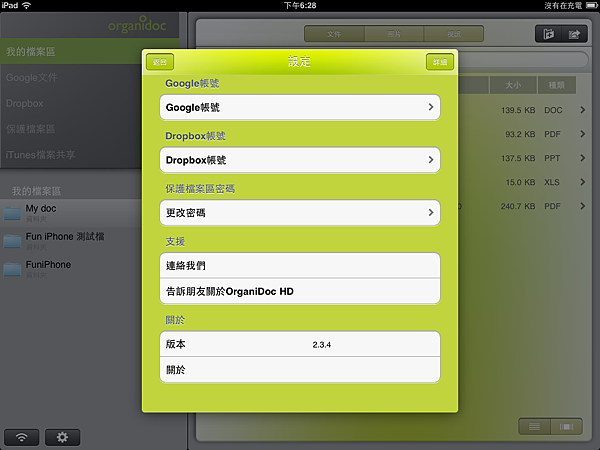This screenshot has height=450, width=600.
Task: Tap the top-right button in Settings header
Action: (440, 62)
